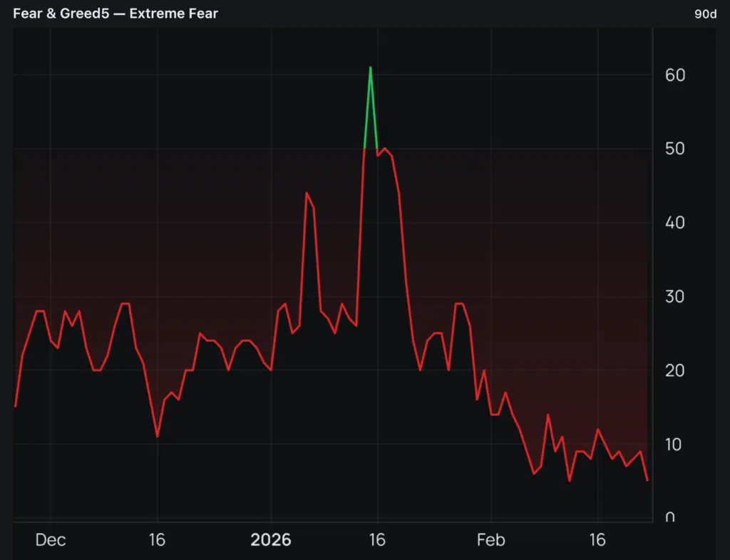Click the Dec label on the x-axis
Image resolution: width=730 pixels, height=560 pixels.
[51, 540]
